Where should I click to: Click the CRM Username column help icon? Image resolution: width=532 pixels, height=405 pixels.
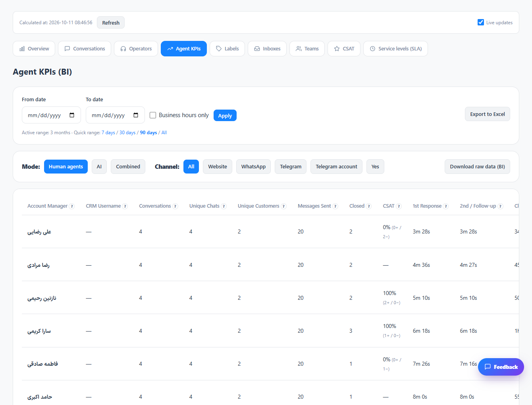click(x=125, y=206)
